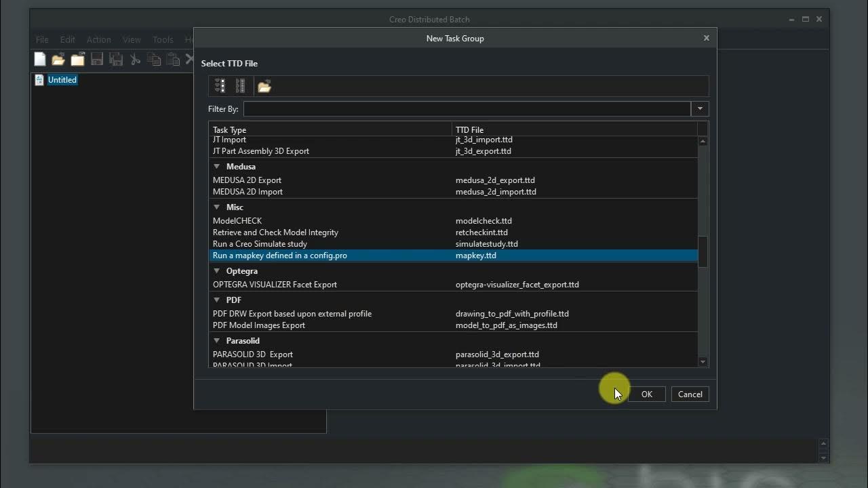This screenshot has width=868, height=488.
Task: Click the task list vertical scrollbar thumb
Action: tap(703, 252)
